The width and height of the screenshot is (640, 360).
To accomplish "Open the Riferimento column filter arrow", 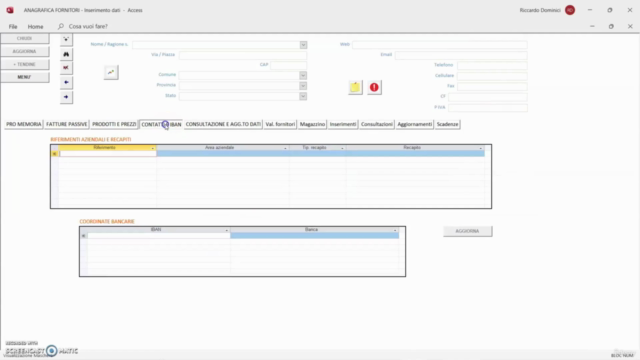I will click(153, 148).
